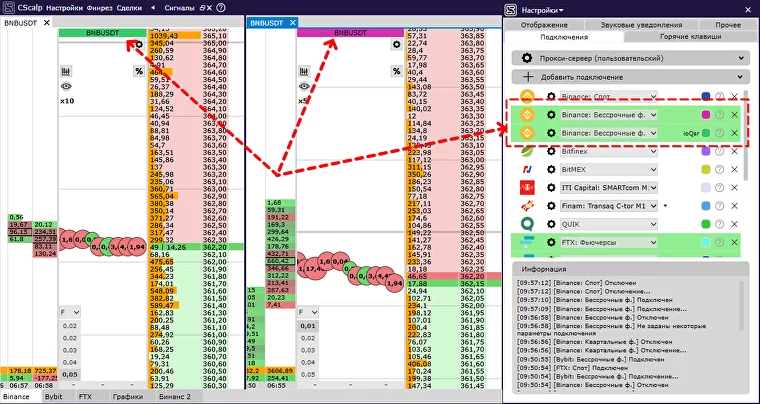This screenshot has height=404, width=760.
Task: Click QUIK green logo icon
Action: point(527,224)
